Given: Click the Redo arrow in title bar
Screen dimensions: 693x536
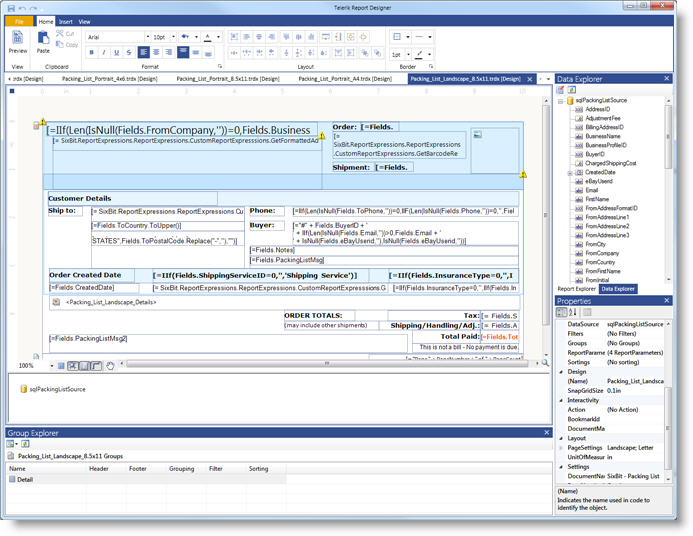Looking at the screenshot, I should click(x=33, y=8).
